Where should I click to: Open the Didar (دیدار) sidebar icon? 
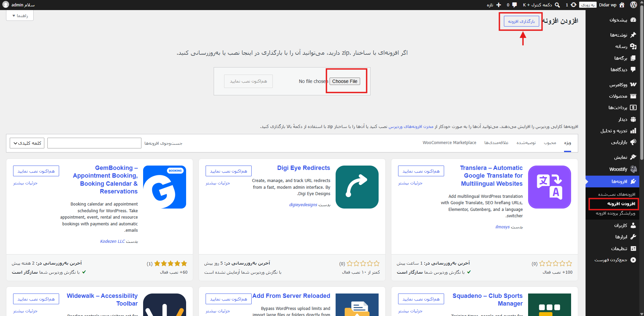point(633,119)
